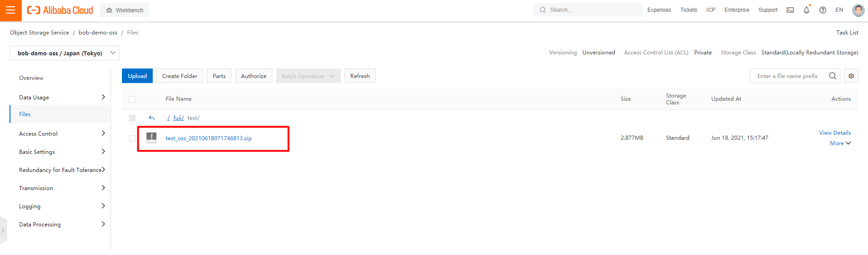Open ICP in top bar
868x255 pixels.
[x=711, y=10]
